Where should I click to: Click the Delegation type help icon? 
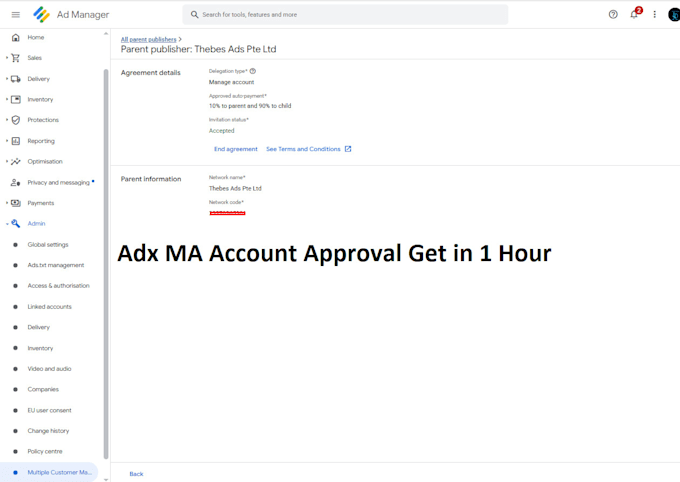pyautogui.click(x=253, y=71)
